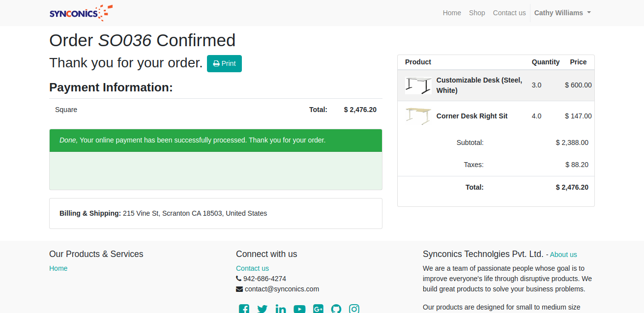Viewport: 644px width, 313px height.
Task: Click the green payment success banner
Action: click(216, 140)
